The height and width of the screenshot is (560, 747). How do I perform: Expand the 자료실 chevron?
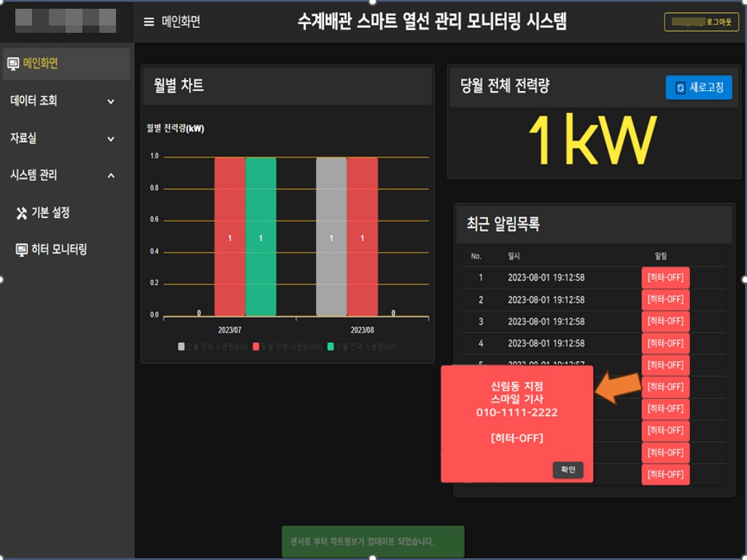pyautogui.click(x=111, y=139)
